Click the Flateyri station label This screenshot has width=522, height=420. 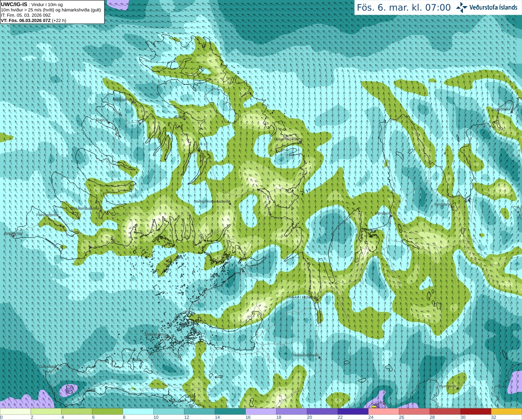coord(102,120)
